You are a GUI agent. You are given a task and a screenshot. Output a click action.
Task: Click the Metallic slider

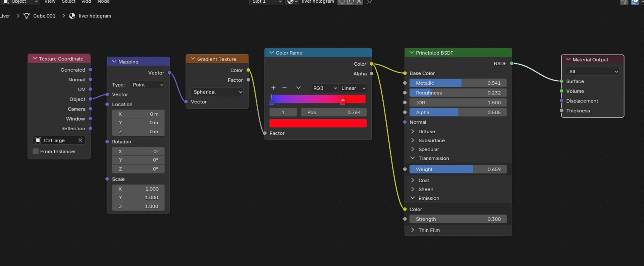458,83
